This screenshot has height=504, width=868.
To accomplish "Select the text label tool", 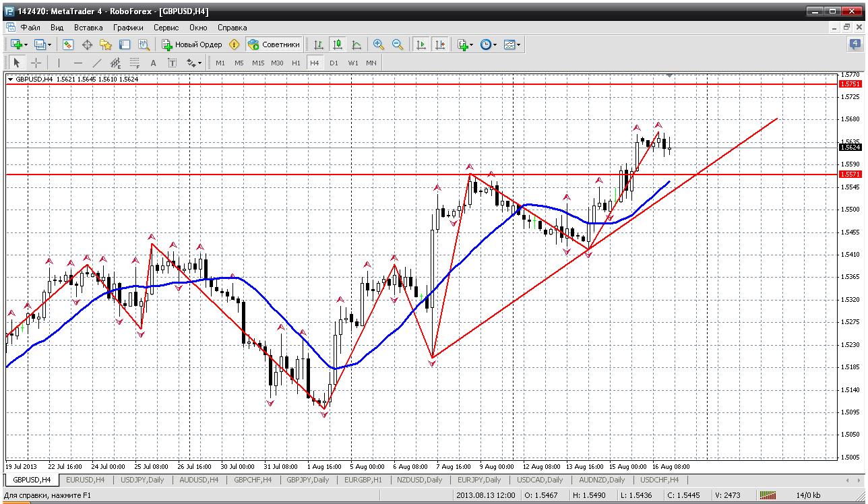I will pos(173,63).
